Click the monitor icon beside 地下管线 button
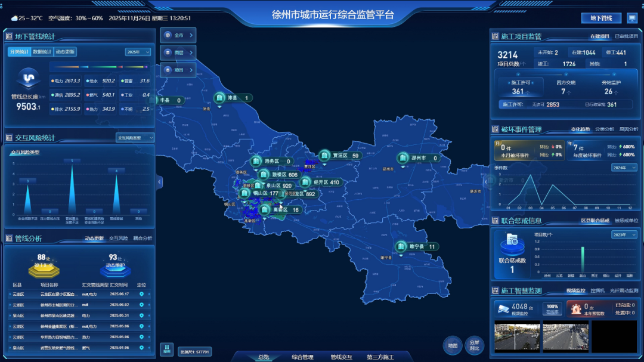The image size is (644, 362). click(632, 18)
